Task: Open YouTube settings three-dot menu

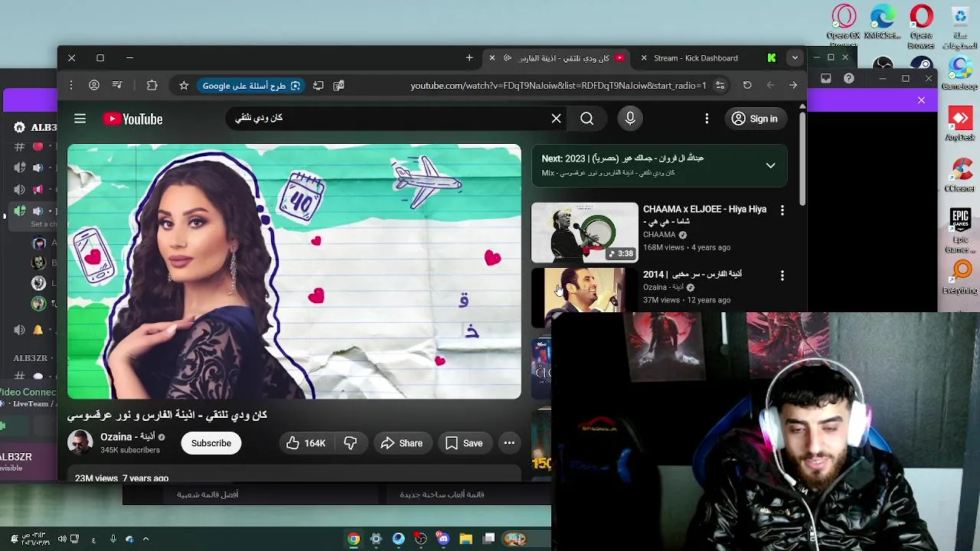Action: [707, 119]
